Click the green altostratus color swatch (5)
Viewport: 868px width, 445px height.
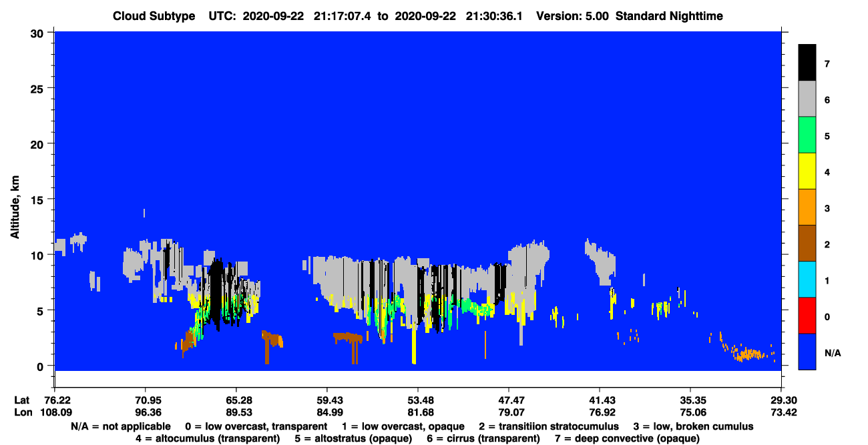click(807, 135)
